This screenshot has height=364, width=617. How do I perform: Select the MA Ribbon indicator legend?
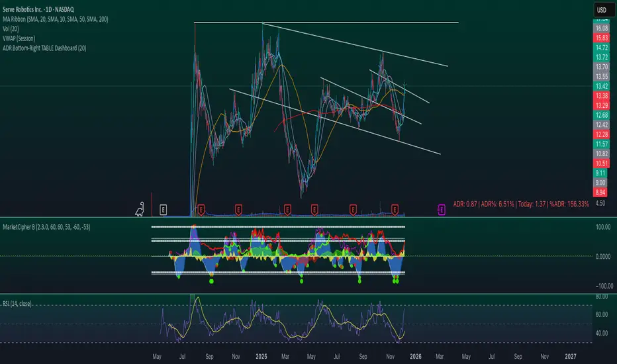(x=56, y=19)
